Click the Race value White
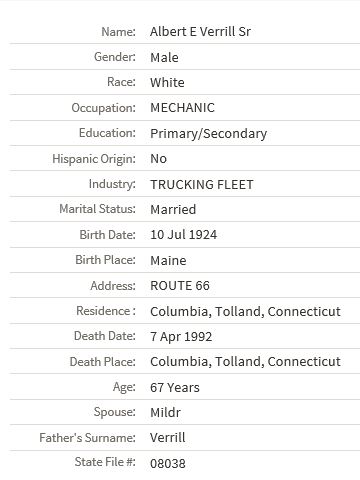Image resolution: width=360 pixels, height=480 pixels. 167,82
